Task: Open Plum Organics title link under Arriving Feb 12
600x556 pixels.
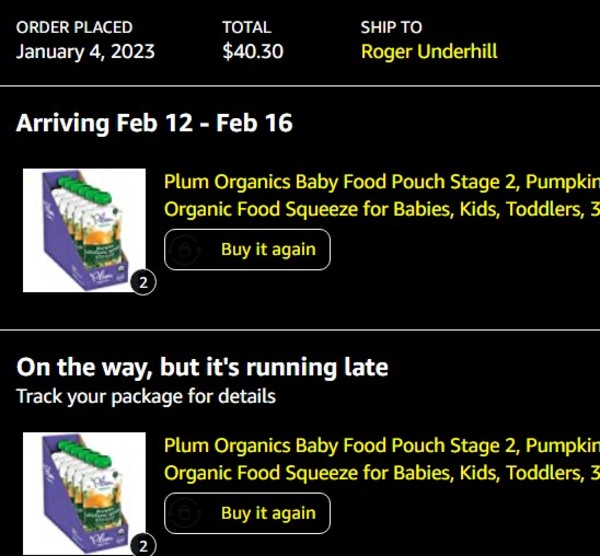Action: click(381, 182)
